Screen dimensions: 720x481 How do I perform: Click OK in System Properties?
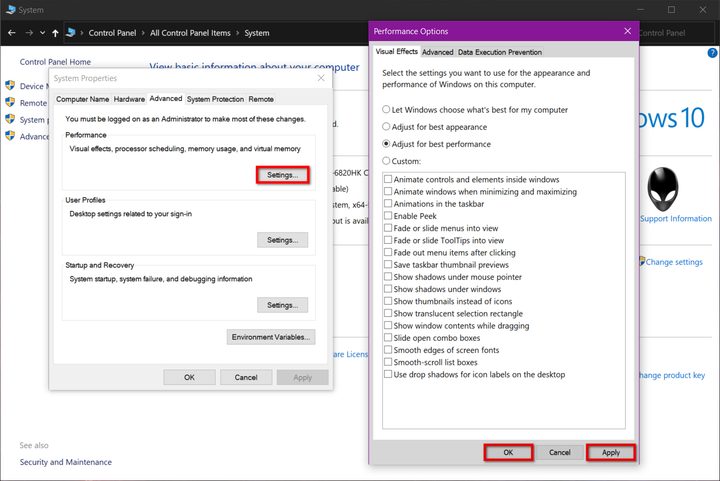coord(189,377)
